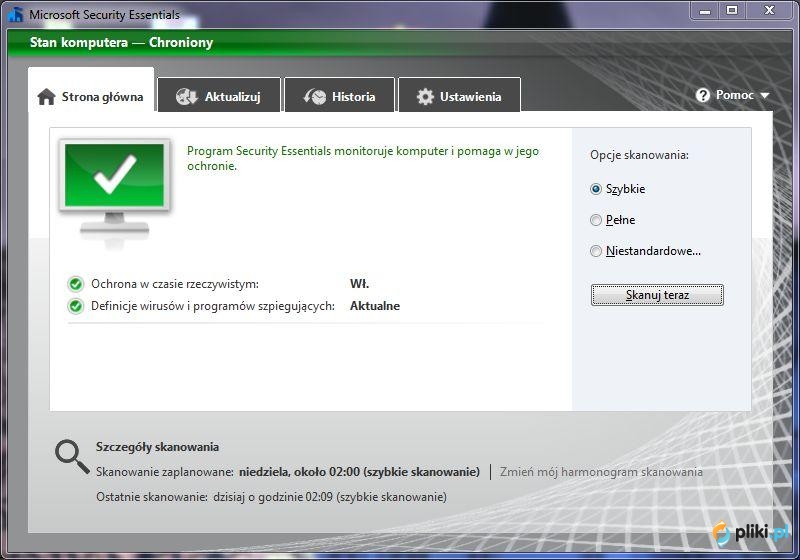Click the green monitor checkmark status image
This screenshot has width=800, height=560.
tap(115, 189)
